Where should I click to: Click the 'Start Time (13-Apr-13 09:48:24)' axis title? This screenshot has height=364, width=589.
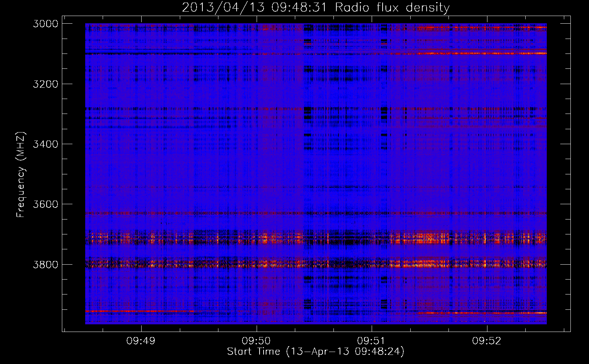[316, 352]
